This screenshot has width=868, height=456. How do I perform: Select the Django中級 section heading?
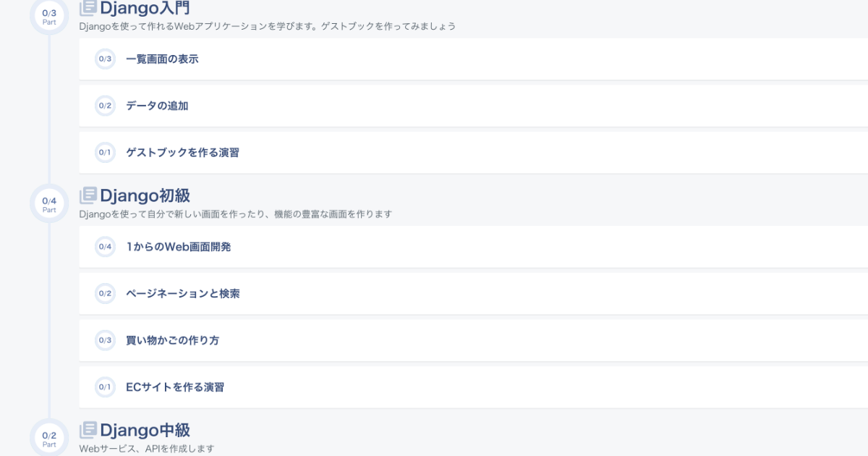tap(145, 430)
